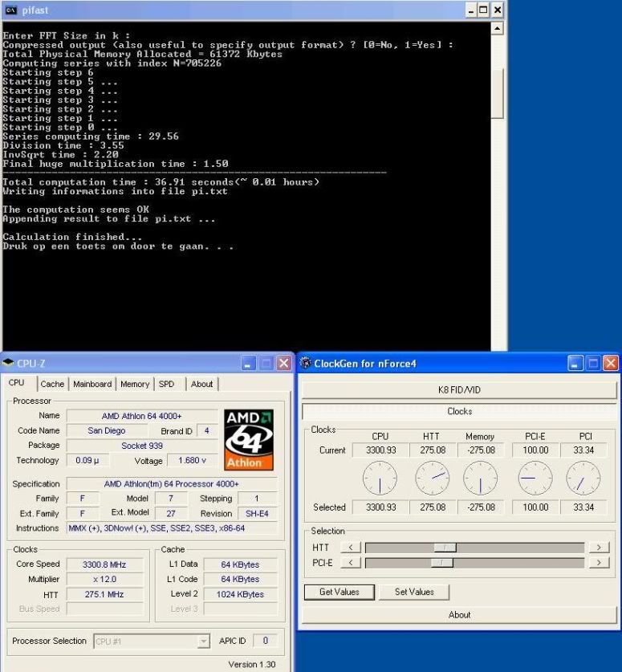Image resolution: width=622 pixels, height=672 pixels.
Task: Close the CPU-Z window
Action: tap(283, 364)
